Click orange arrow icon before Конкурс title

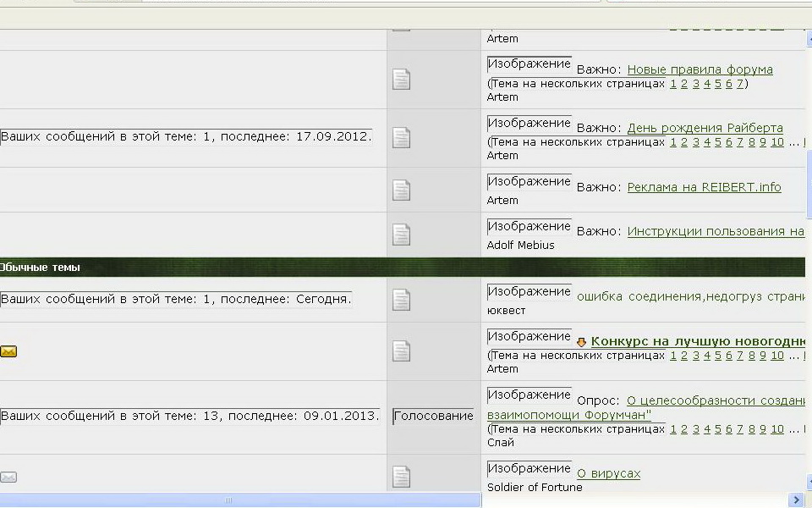(x=581, y=342)
